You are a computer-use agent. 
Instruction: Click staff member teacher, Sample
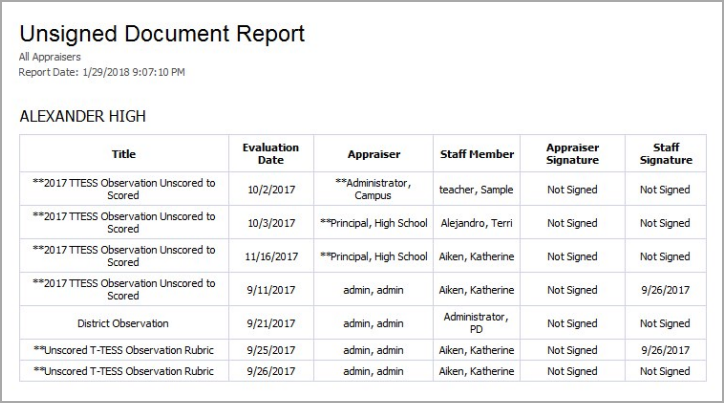coord(477,189)
